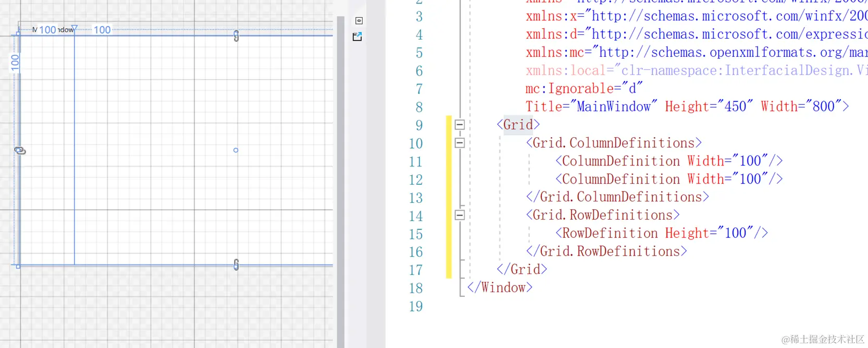Click the window title text in designer
Viewport: 868px width, 348px height.
53,30
